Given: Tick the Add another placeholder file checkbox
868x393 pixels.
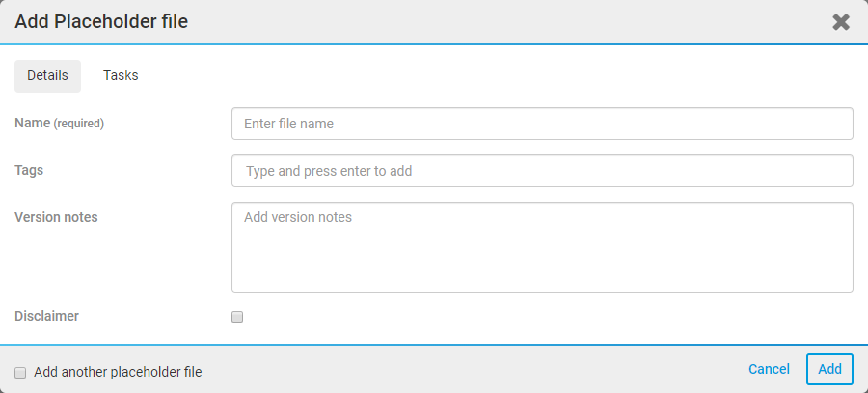Looking at the screenshot, I should tap(20, 372).
